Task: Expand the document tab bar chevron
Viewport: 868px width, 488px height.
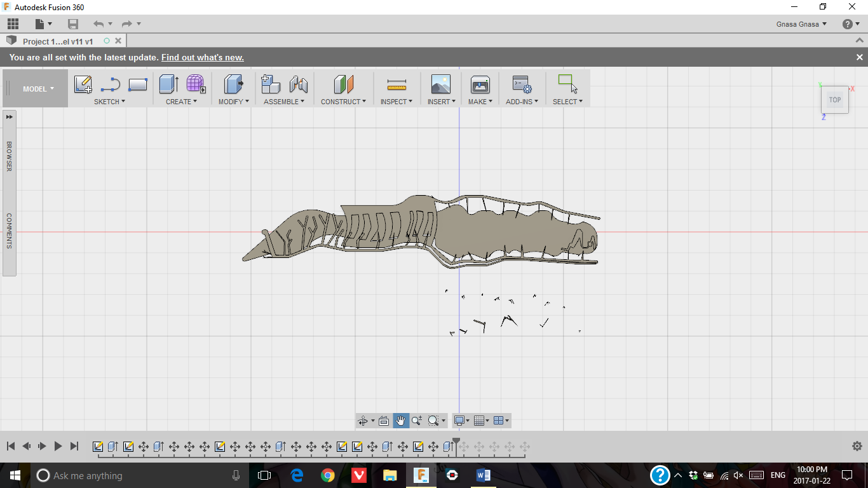Action: [860, 41]
